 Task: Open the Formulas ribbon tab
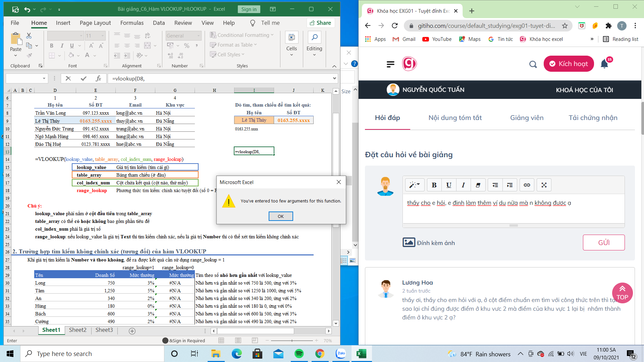(x=132, y=23)
